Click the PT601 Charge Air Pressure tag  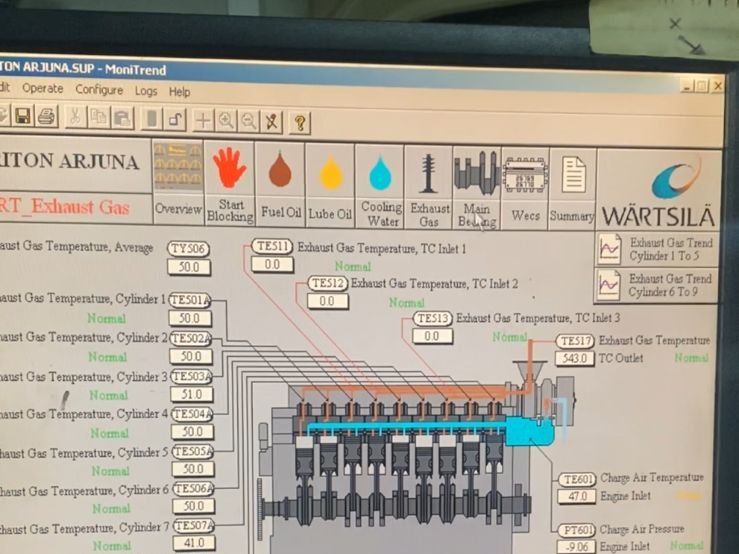pos(577,530)
